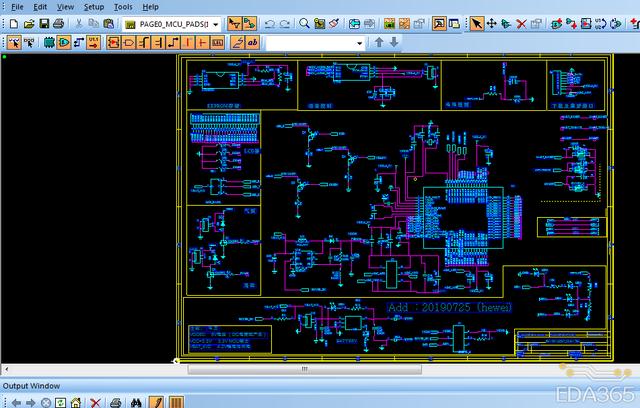The image size is (640, 408).
Task: Click the orange router link icon
Action: pyautogui.click(x=404, y=24)
